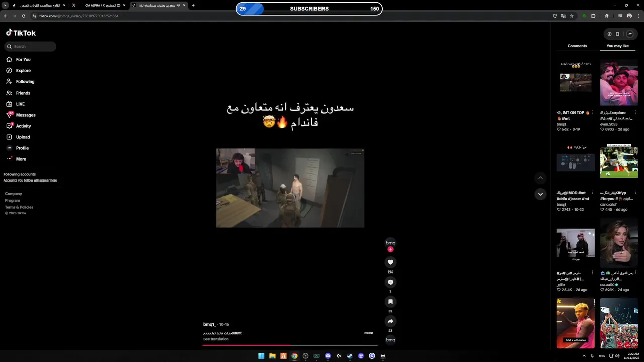
Task: Go to next video down arrow
Action: pyautogui.click(x=540, y=194)
